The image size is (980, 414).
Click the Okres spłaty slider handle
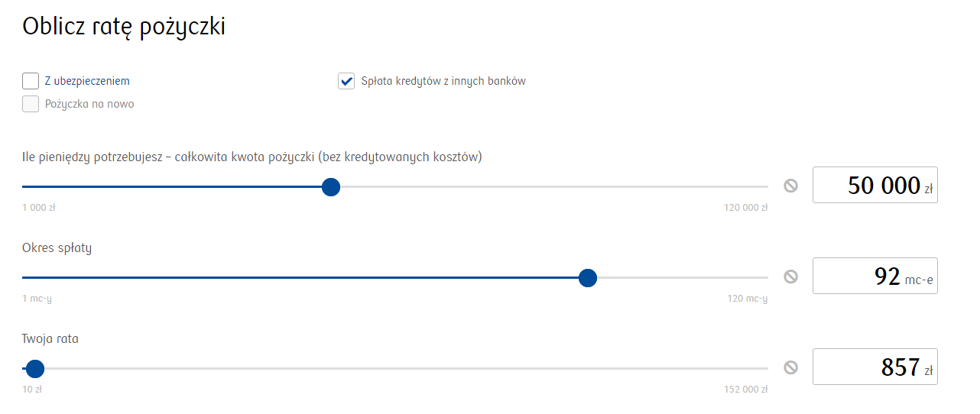[587, 278]
